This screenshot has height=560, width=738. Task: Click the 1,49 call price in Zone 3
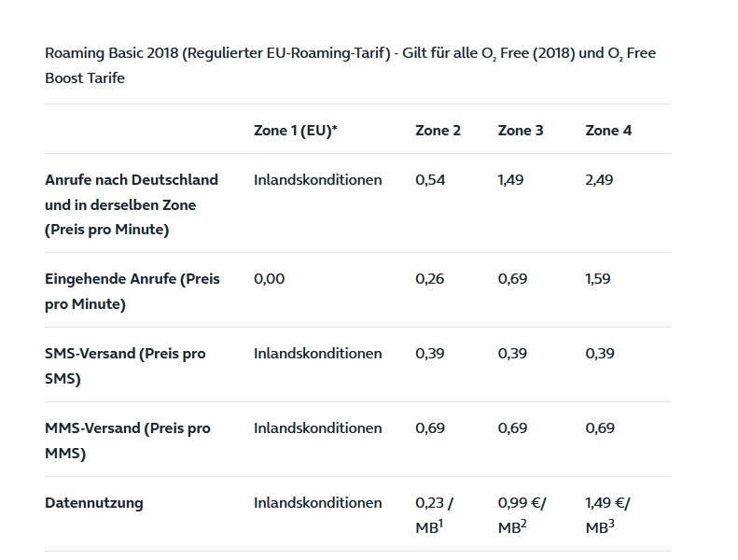(510, 180)
